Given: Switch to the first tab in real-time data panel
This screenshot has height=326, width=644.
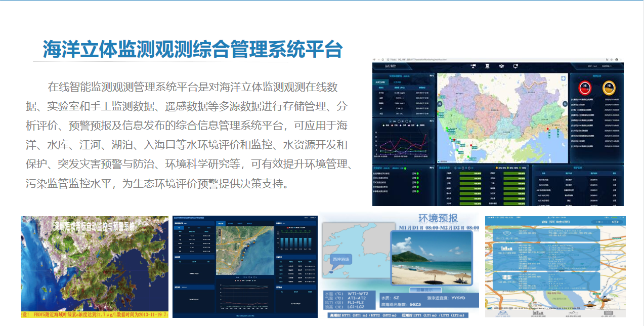Looking at the screenshot, I should point(381,82).
